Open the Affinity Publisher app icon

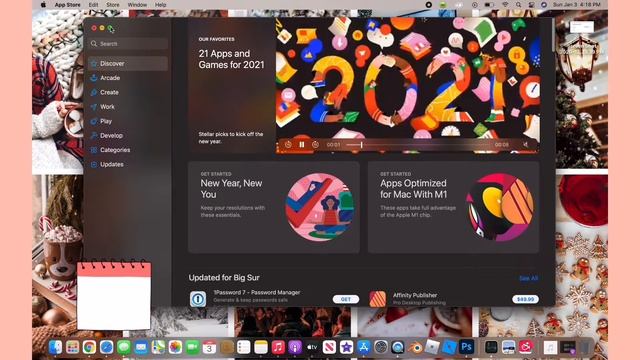tap(378, 299)
